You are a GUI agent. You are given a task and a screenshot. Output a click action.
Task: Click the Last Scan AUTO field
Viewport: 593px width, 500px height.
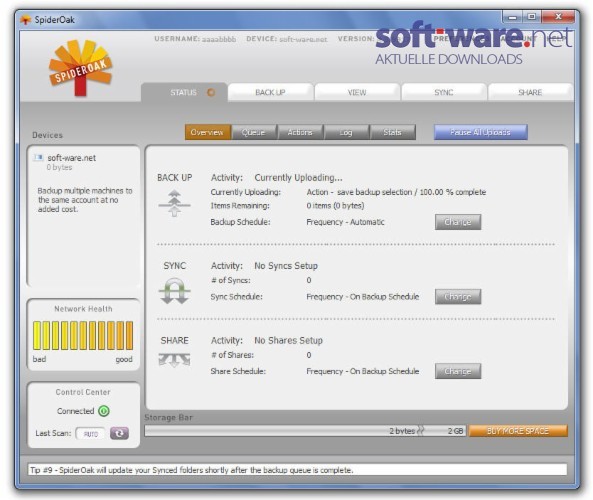tap(90, 433)
